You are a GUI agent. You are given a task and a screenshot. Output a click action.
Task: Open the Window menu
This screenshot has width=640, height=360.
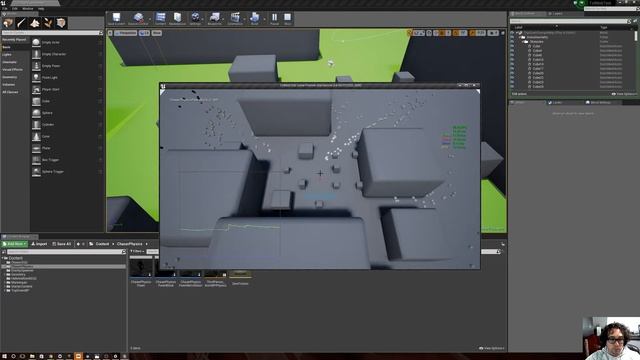pyautogui.click(x=28, y=9)
